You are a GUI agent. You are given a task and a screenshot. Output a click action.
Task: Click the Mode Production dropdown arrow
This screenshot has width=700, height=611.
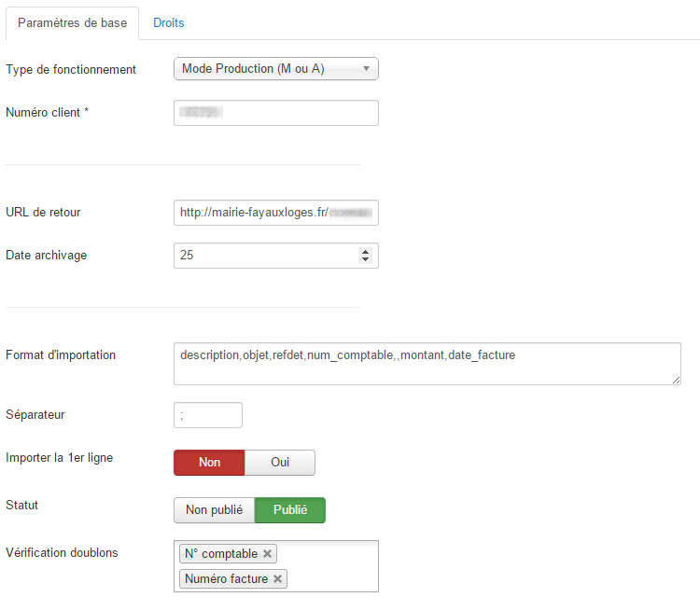(366, 69)
